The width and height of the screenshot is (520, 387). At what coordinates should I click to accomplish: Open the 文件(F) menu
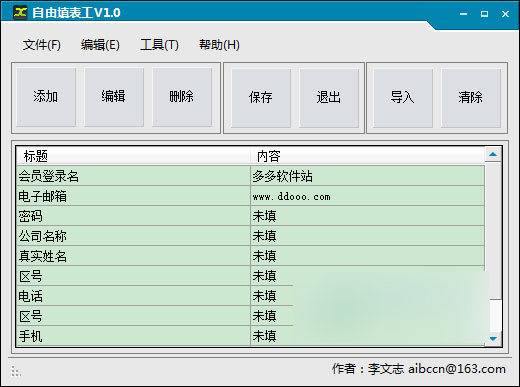pos(42,45)
